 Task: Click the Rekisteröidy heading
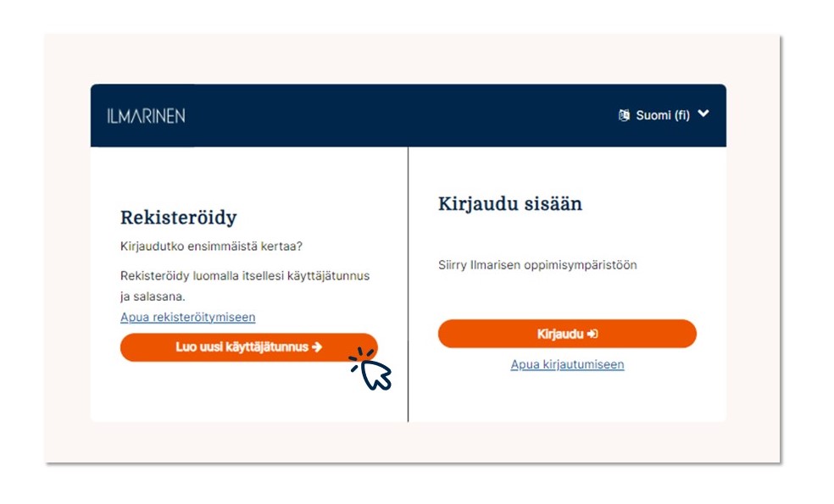[178, 217]
